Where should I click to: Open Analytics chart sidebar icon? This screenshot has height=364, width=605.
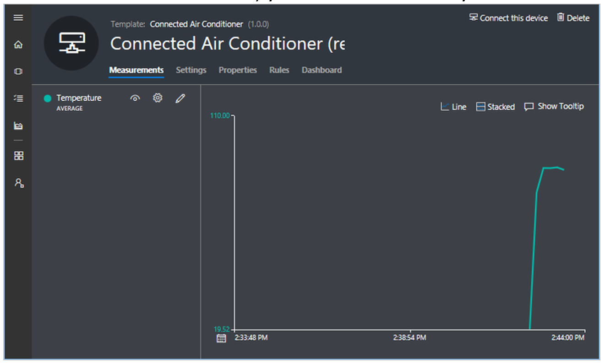[18, 125]
